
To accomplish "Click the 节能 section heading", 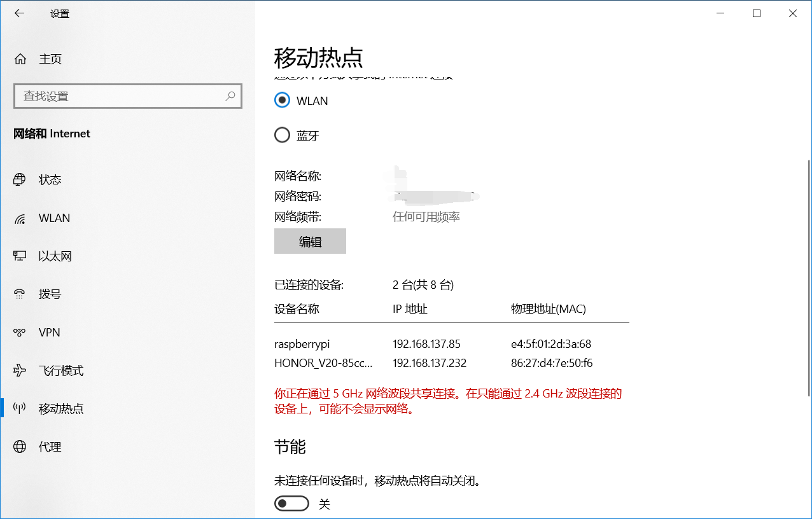I will (x=290, y=446).
